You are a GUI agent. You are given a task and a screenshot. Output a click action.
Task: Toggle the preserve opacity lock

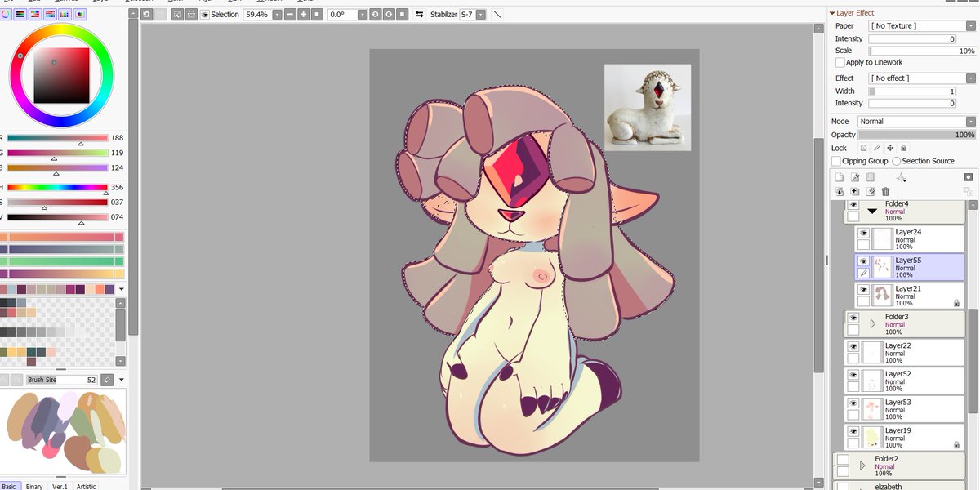click(x=863, y=148)
